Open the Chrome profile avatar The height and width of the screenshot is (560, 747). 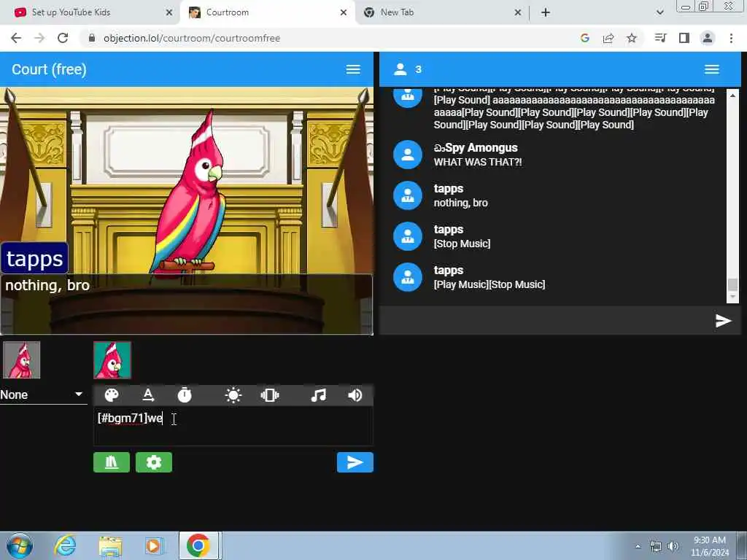[708, 38]
